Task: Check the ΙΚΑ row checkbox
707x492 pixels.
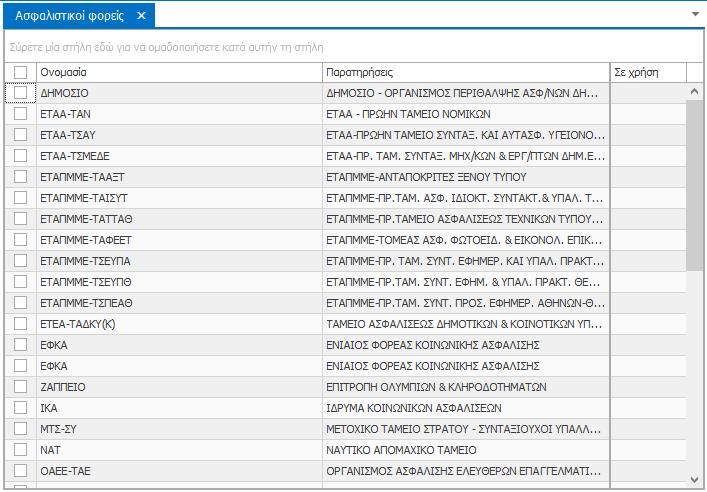Action: (x=20, y=408)
